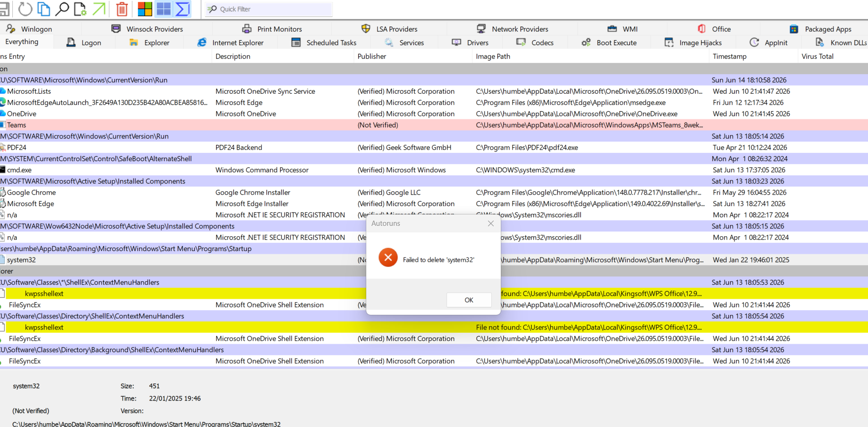Screen dimensions: 868x427
Task: Select the Google Chrome Active Setup entry
Action: coord(434,193)
